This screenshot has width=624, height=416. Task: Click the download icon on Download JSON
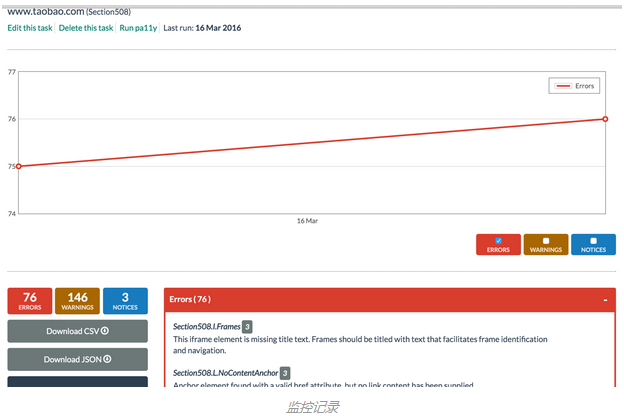pyautogui.click(x=106, y=359)
